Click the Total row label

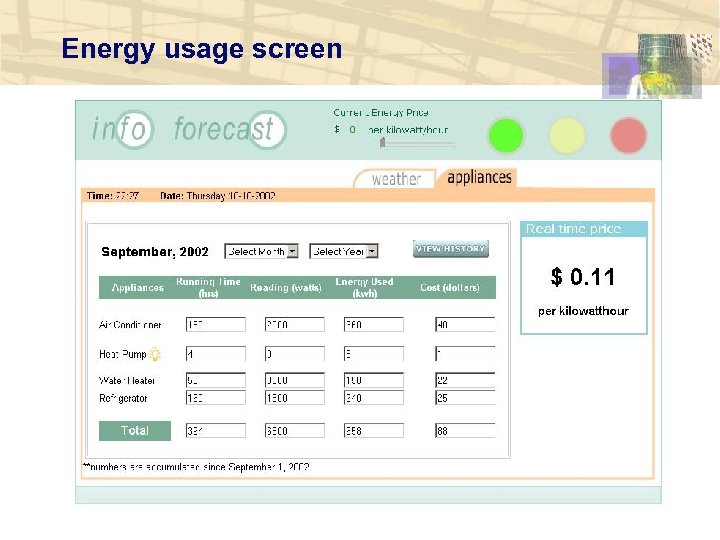click(x=135, y=431)
